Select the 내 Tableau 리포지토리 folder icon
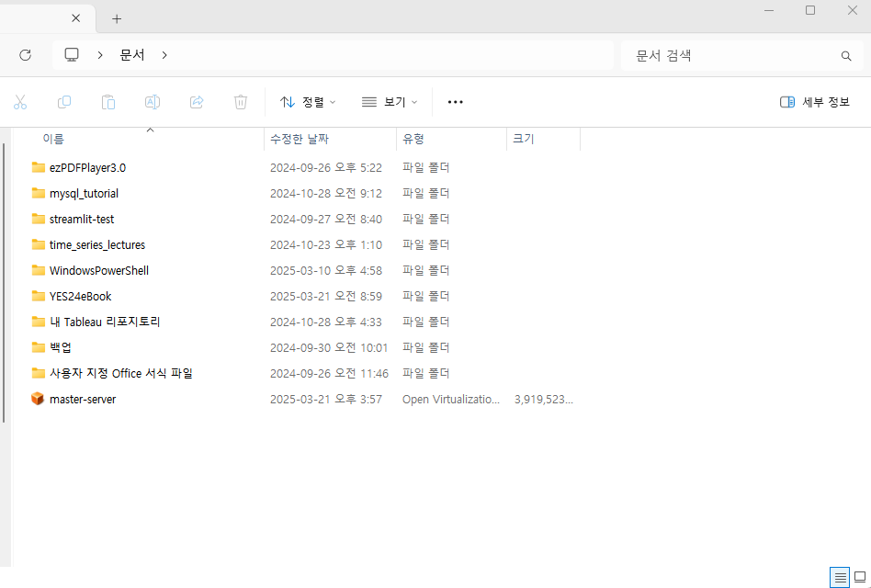The image size is (871, 588). (x=39, y=322)
